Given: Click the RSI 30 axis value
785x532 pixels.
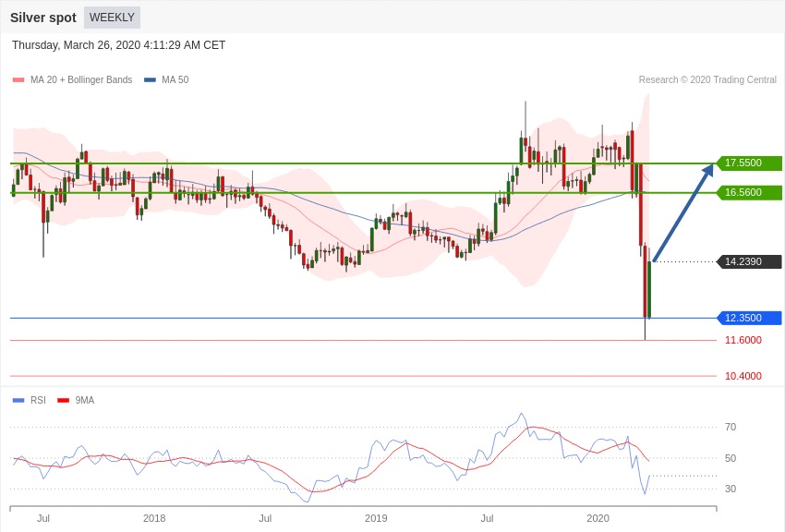Looking at the screenshot, I should tap(731, 489).
